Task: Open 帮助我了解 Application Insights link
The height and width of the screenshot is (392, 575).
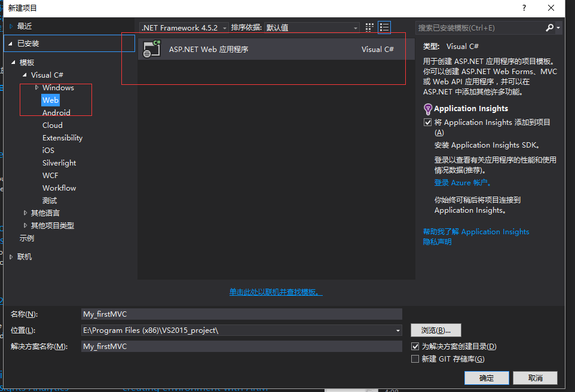Action: click(476, 231)
